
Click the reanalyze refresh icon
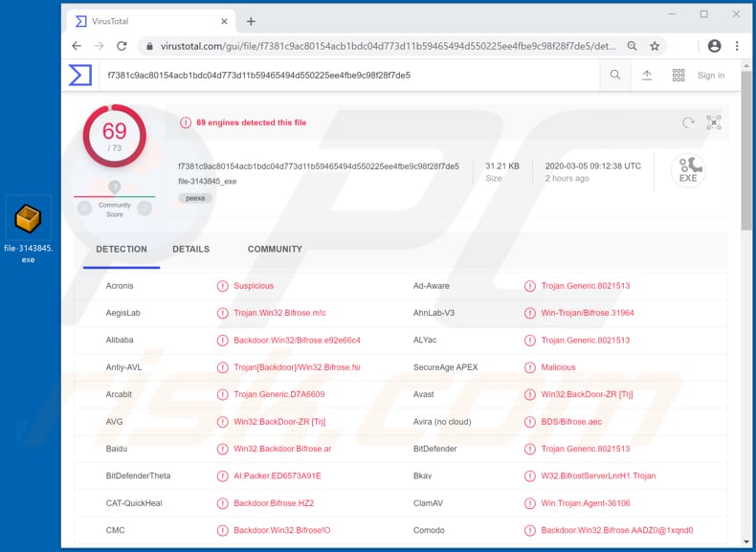tap(688, 122)
